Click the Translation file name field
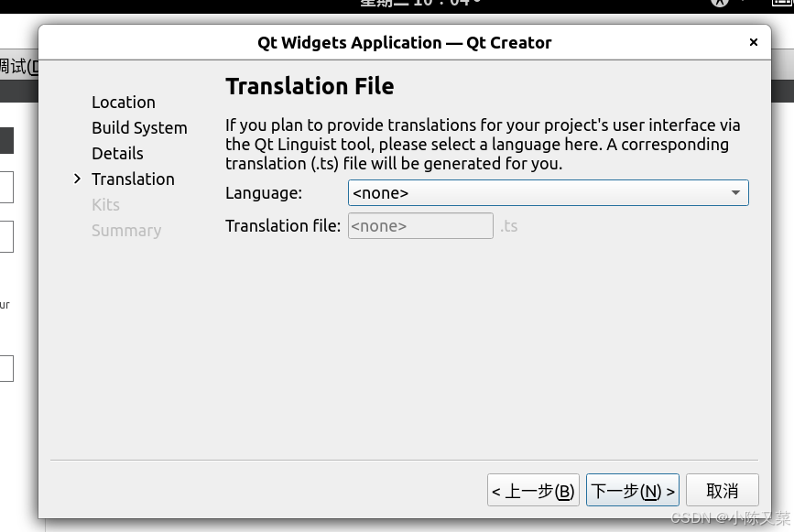 pos(420,226)
